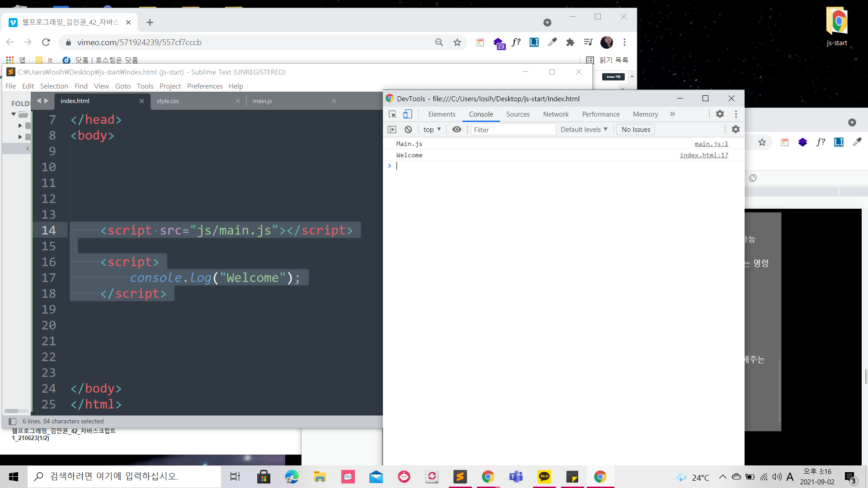Open Sublime Text from the taskbar
The image size is (868, 488).
460,477
